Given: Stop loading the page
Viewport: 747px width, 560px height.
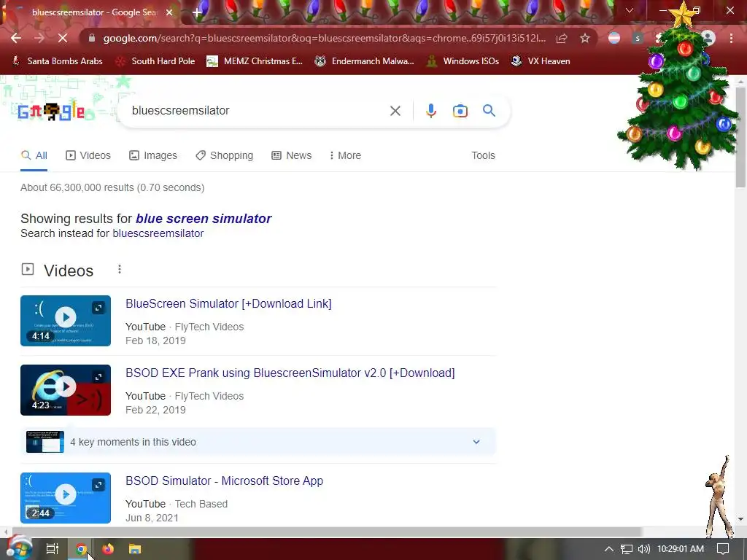Looking at the screenshot, I should coord(63,38).
